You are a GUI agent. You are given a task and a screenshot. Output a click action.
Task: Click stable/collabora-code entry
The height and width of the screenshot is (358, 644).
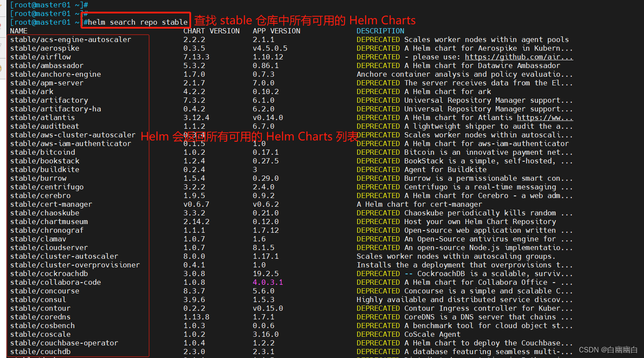(x=55, y=282)
